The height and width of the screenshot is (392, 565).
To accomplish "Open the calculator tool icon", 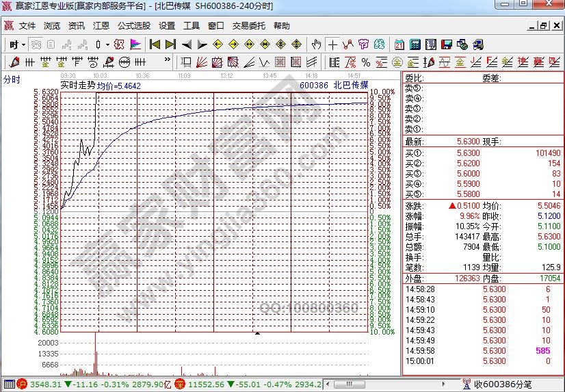I will click(415, 44).
